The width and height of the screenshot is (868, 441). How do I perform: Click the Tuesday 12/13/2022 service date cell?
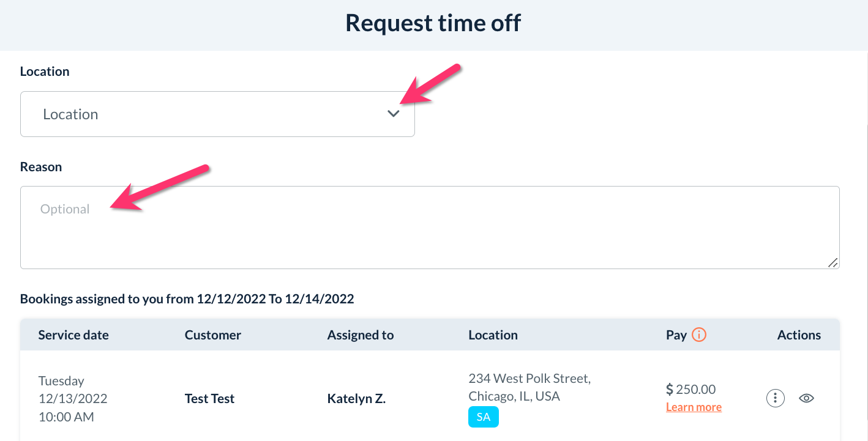(x=73, y=399)
